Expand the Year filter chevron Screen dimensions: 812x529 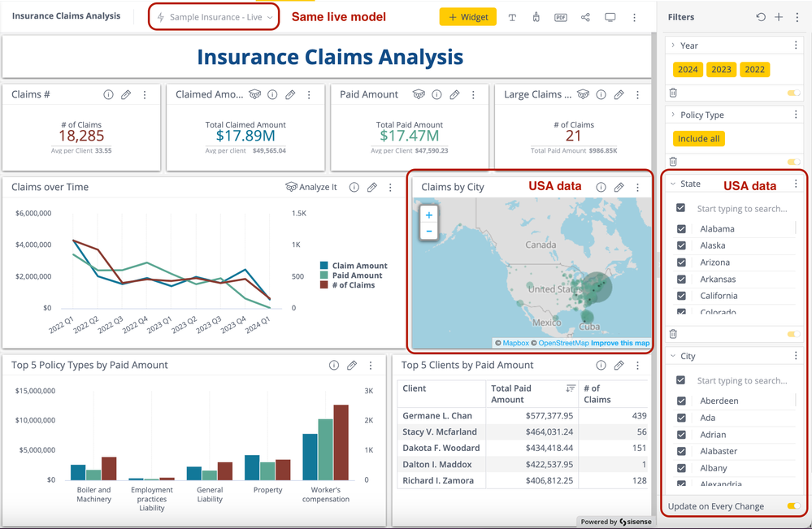[x=673, y=46]
